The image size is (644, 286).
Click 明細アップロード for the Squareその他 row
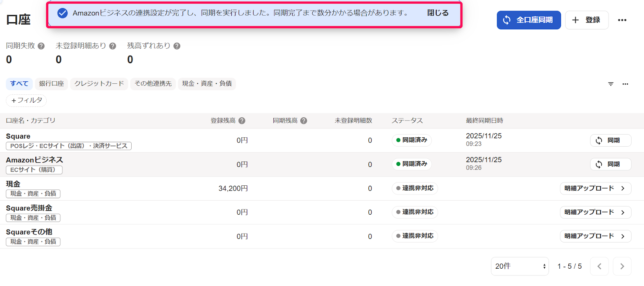tap(595, 236)
